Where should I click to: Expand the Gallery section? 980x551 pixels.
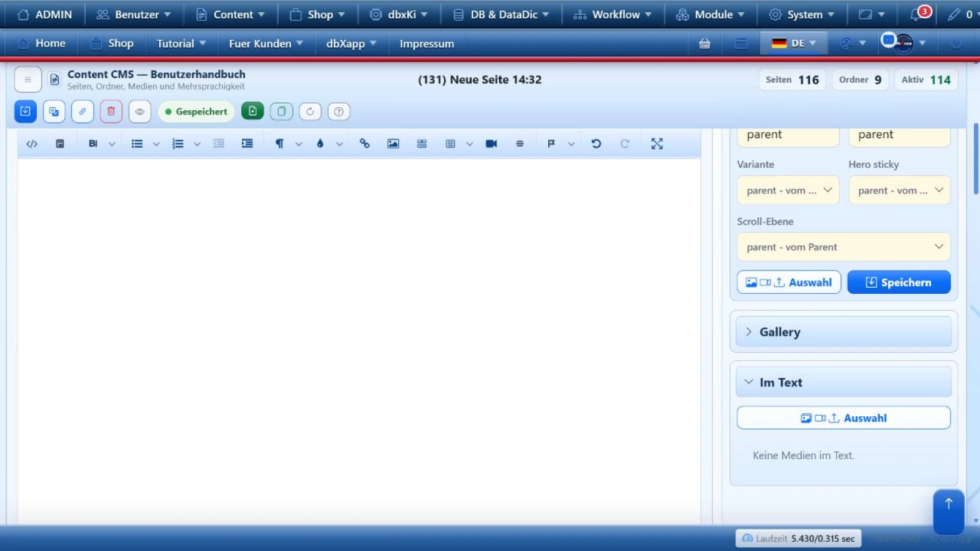(843, 332)
